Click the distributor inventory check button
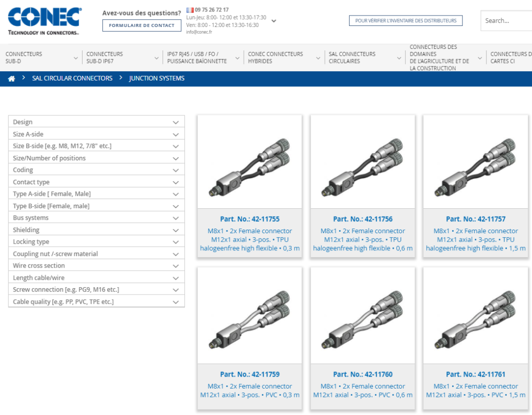532x415 pixels. click(405, 21)
